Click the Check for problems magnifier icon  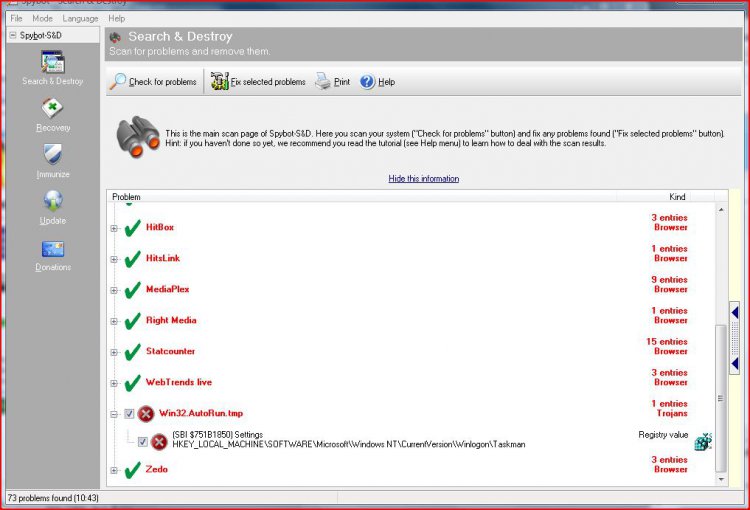pos(118,81)
